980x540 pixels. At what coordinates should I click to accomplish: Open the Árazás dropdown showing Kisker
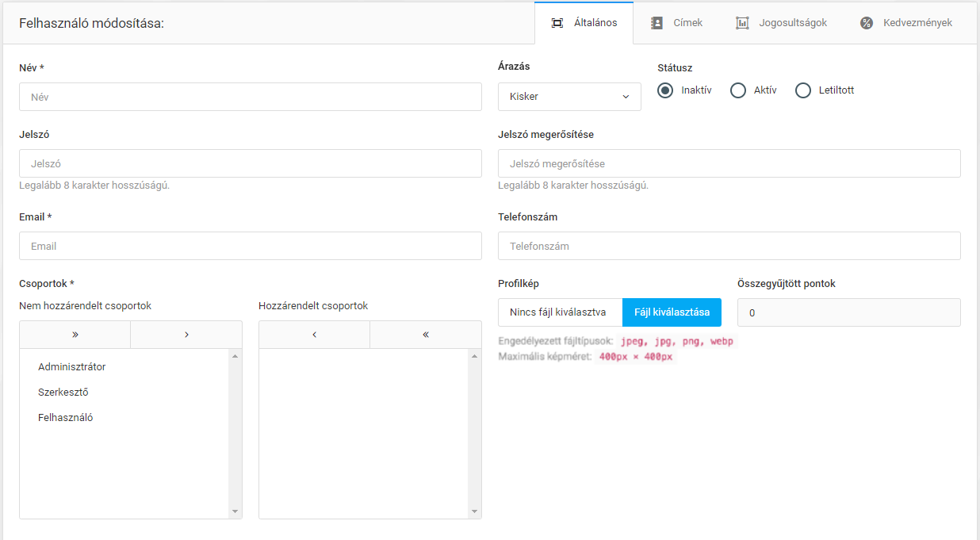569,97
